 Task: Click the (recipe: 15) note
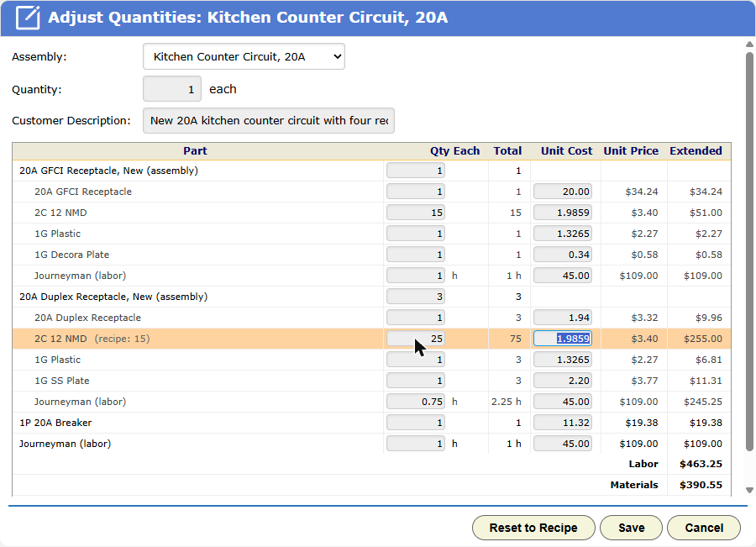coord(122,339)
